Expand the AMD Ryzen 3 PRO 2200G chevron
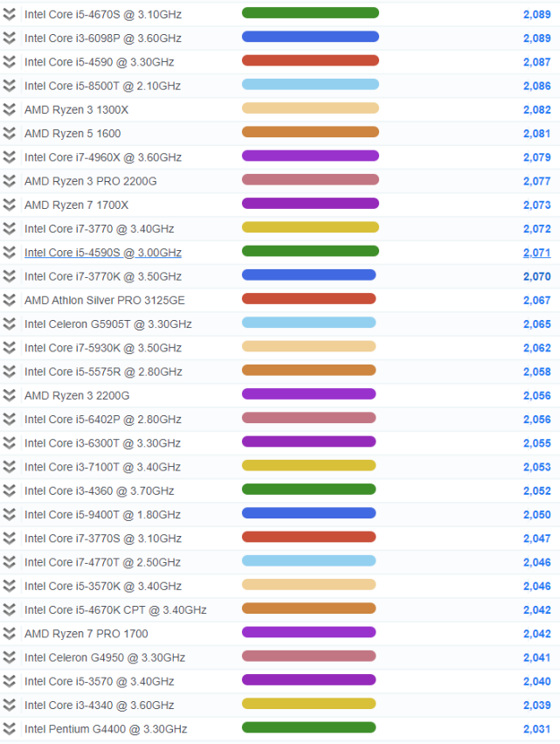560x744 pixels. (x=9, y=181)
